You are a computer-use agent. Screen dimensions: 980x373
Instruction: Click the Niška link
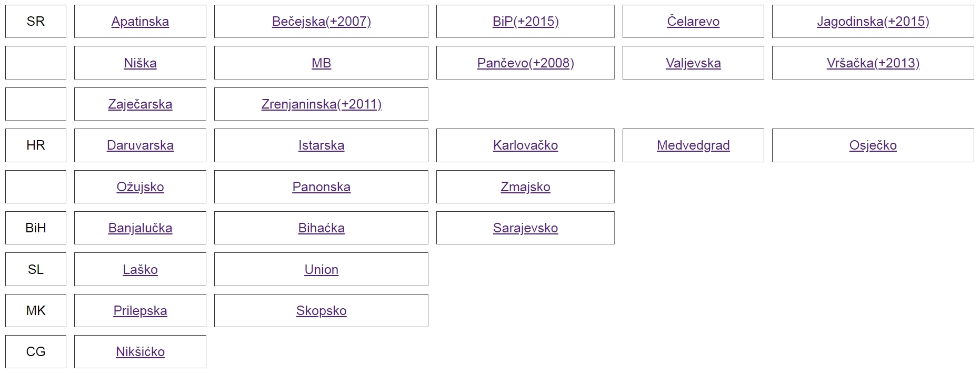coord(140,63)
